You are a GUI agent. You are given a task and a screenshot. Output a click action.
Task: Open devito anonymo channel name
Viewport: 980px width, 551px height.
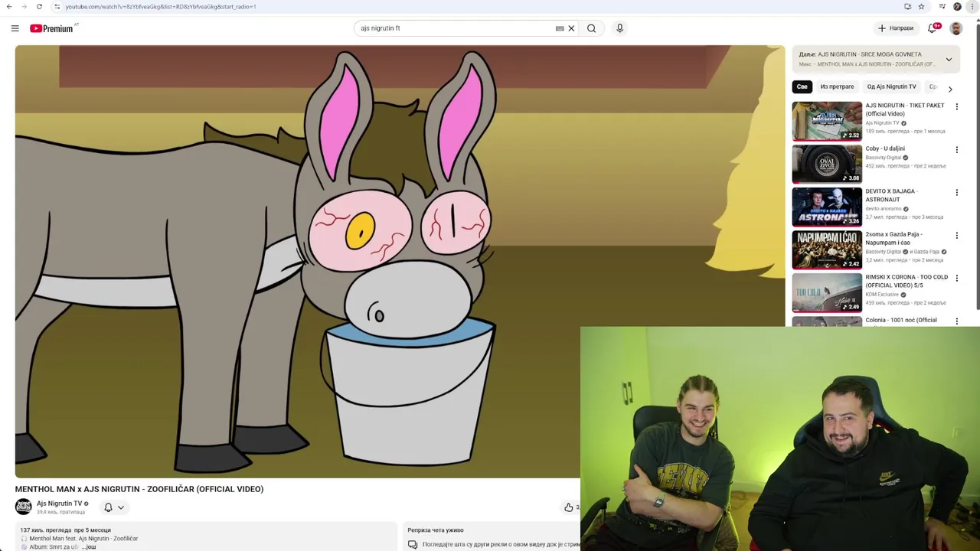[x=884, y=209]
